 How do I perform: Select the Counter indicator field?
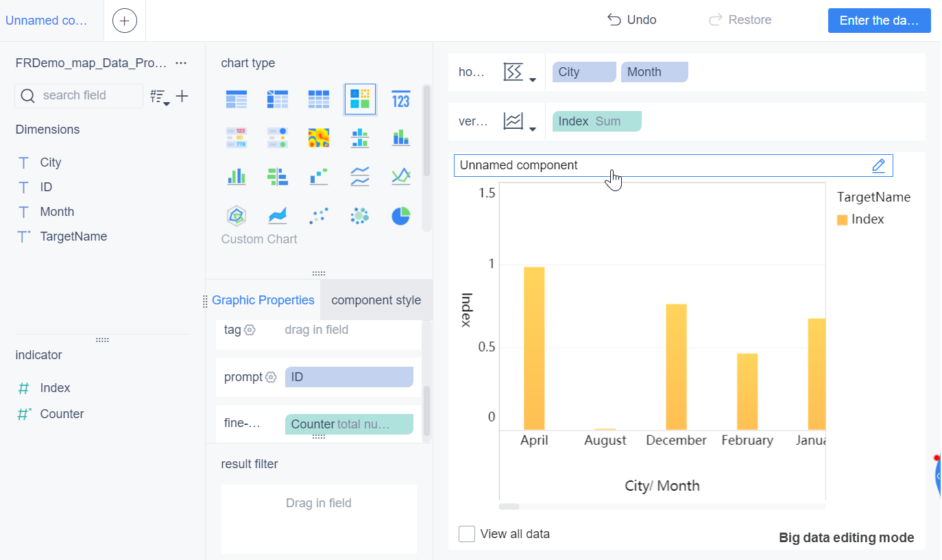(62, 414)
